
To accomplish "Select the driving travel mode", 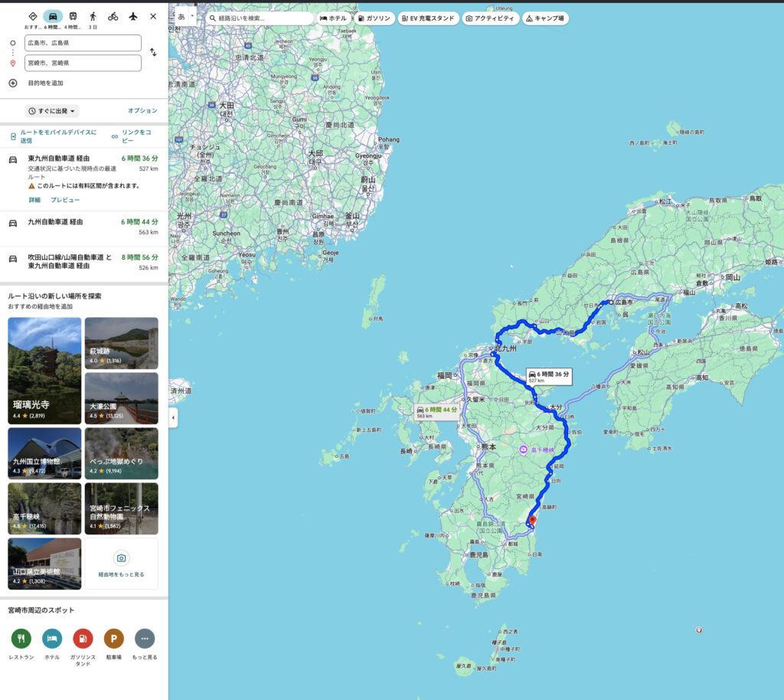I will [x=53, y=17].
